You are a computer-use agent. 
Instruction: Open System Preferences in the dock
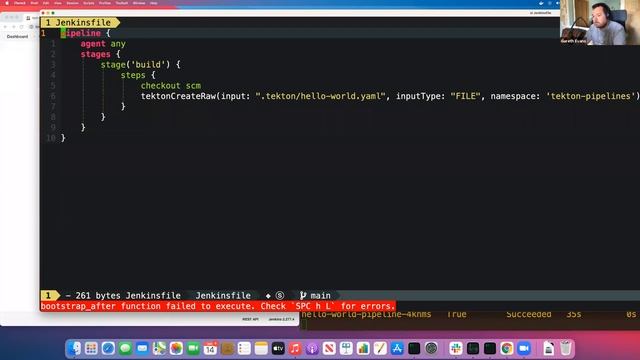point(431,349)
